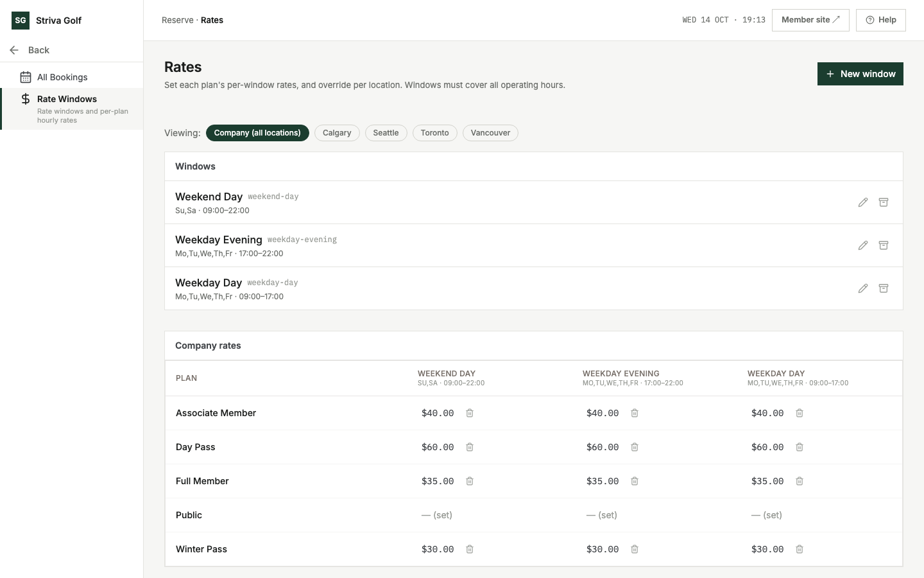Open Rate Windows in sidebar
The height and width of the screenshot is (578, 924).
coord(72,109)
